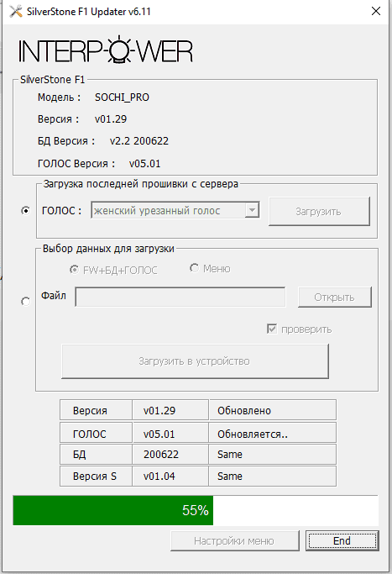Click the БД row label cell
This screenshot has height=574, width=392.
pyautogui.click(x=96, y=455)
